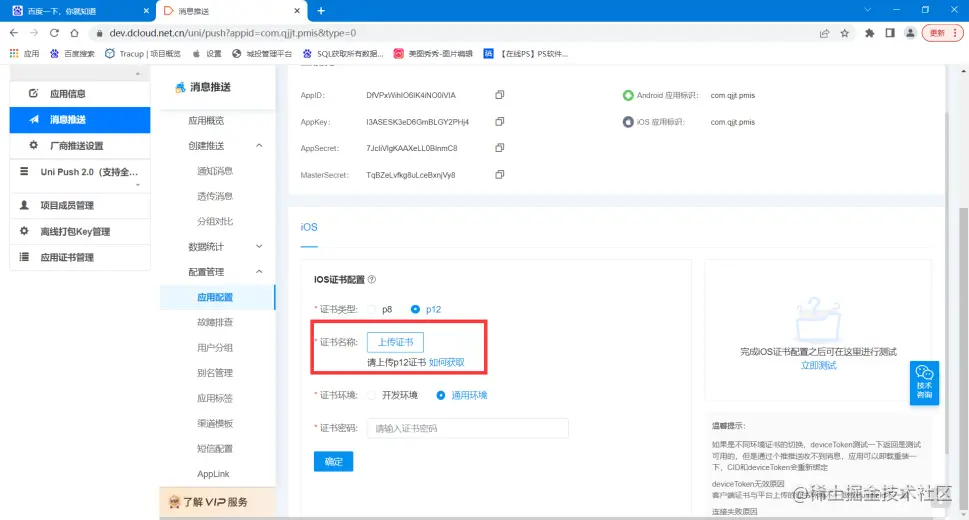969x520 pixels.
Task: Click the browser back arrow
Action: point(14,33)
